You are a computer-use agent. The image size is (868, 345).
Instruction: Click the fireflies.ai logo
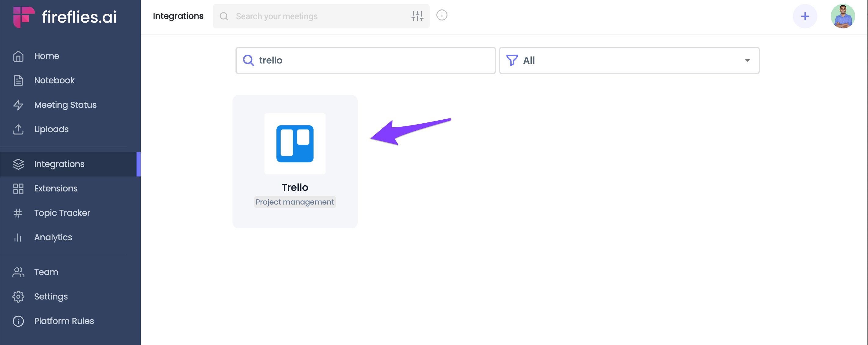coord(65,17)
